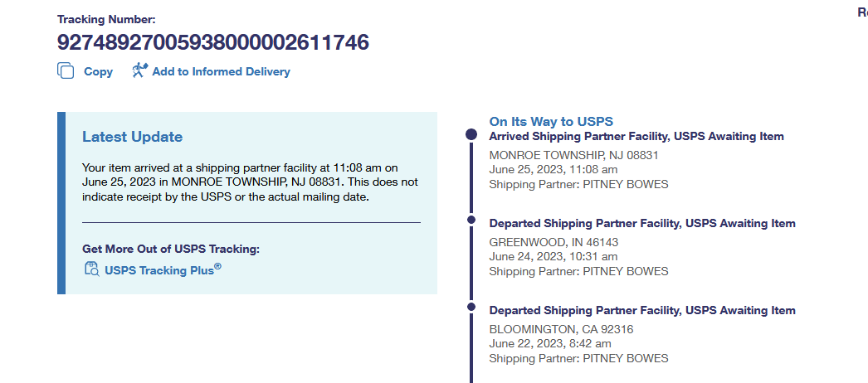Open the Add to Informed Delivery link
Viewport: 868px width, 383px height.
(221, 72)
